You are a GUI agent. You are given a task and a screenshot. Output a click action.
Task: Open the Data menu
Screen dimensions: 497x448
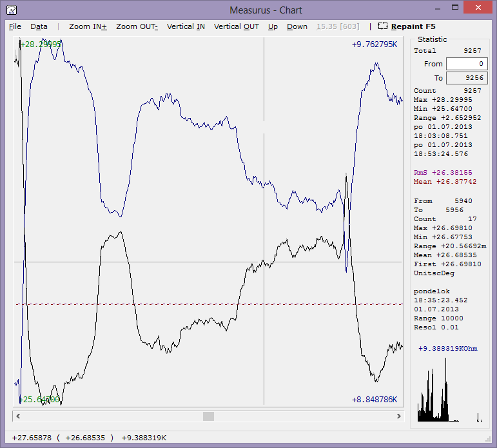tap(39, 26)
